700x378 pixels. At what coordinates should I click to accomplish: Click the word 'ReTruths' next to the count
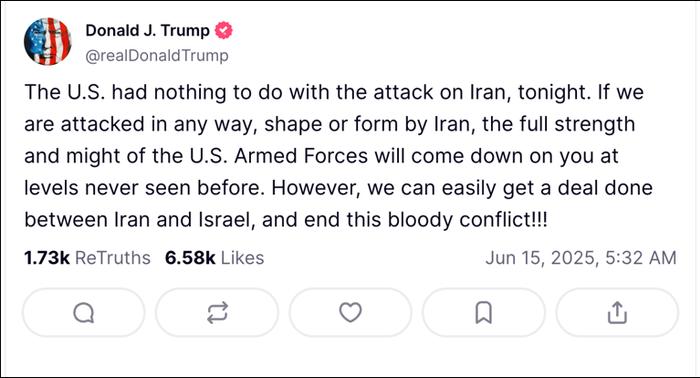tap(112, 258)
